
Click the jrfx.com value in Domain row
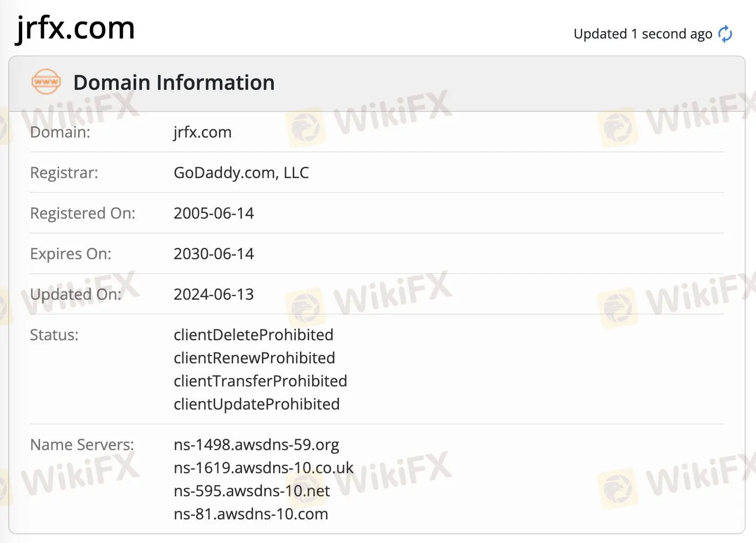(202, 132)
